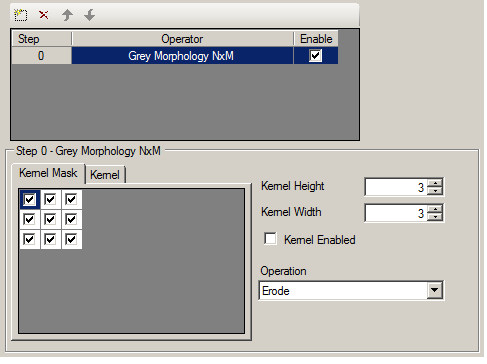This screenshot has height=364, width=487.
Task: Switch to the Kernel Mask tab
Action: point(48,173)
